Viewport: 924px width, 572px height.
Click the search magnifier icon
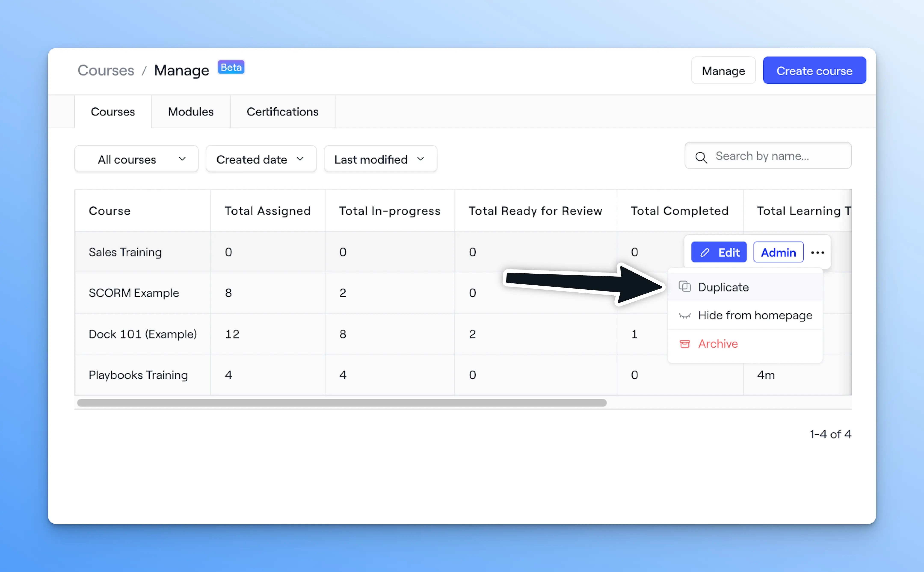pyautogui.click(x=701, y=157)
